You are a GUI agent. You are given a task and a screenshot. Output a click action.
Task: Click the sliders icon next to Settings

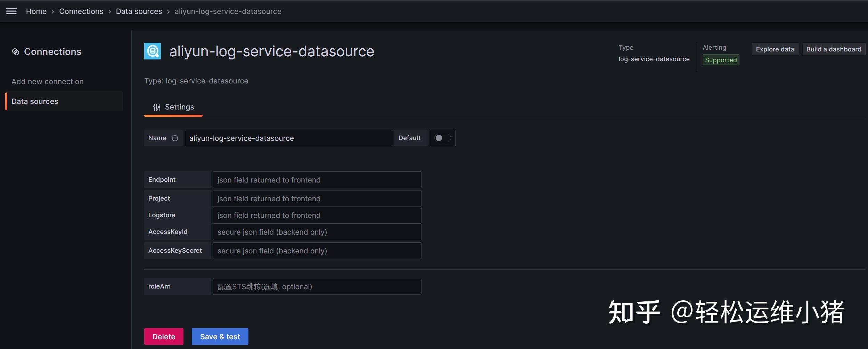coord(157,107)
